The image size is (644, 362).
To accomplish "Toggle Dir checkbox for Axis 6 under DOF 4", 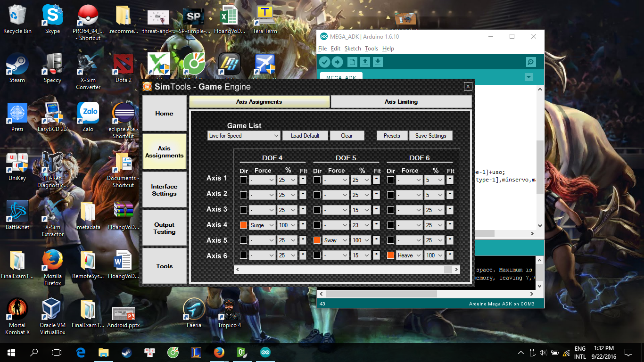I will pyautogui.click(x=243, y=255).
